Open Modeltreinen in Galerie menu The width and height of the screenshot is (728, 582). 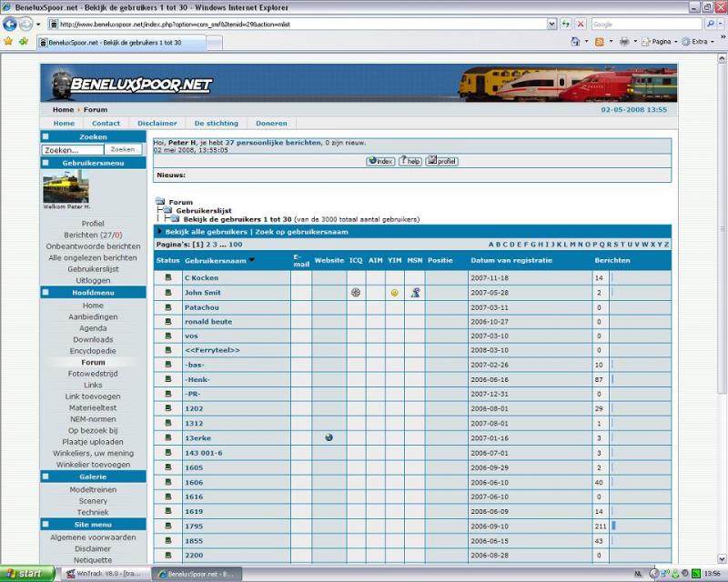pyautogui.click(x=93, y=489)
